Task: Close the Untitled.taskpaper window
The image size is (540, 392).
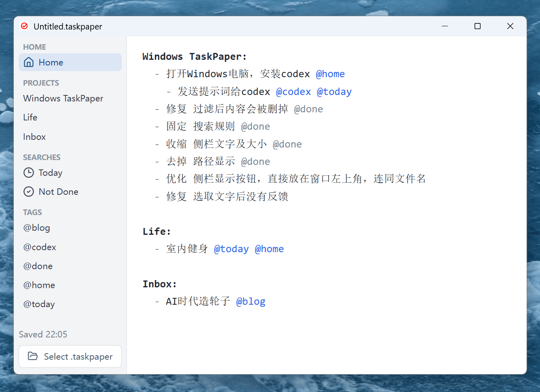Action: point(510,26)
